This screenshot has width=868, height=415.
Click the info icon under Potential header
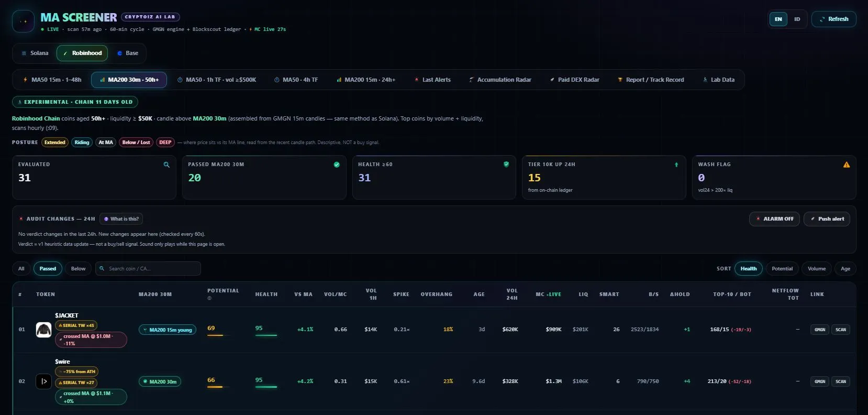209,298
